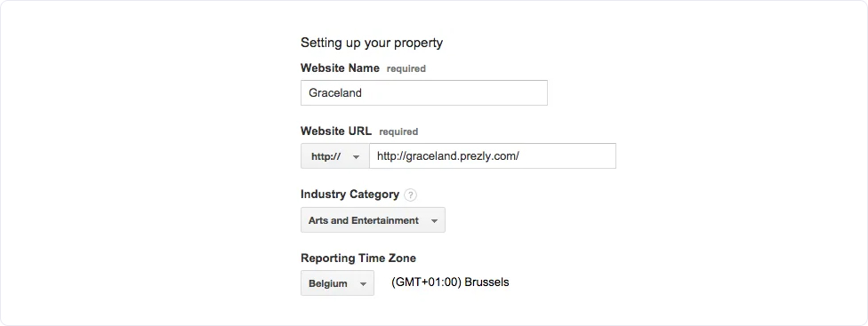Click into the Website URL text field
This screenshot has width=868, height=326.
click(493, 156)
